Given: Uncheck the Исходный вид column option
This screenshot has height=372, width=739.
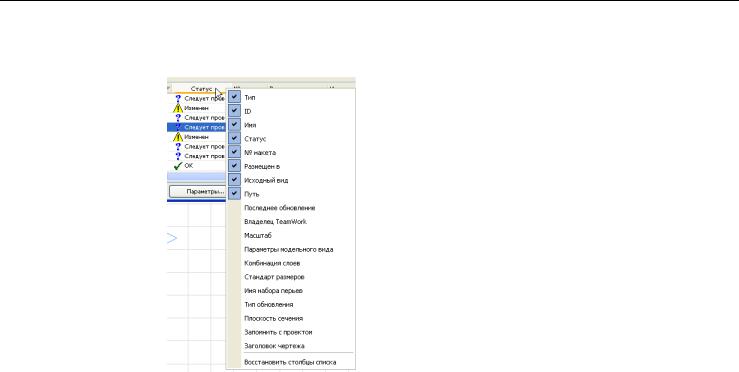Looking at the screenshot, I should 290,180.
